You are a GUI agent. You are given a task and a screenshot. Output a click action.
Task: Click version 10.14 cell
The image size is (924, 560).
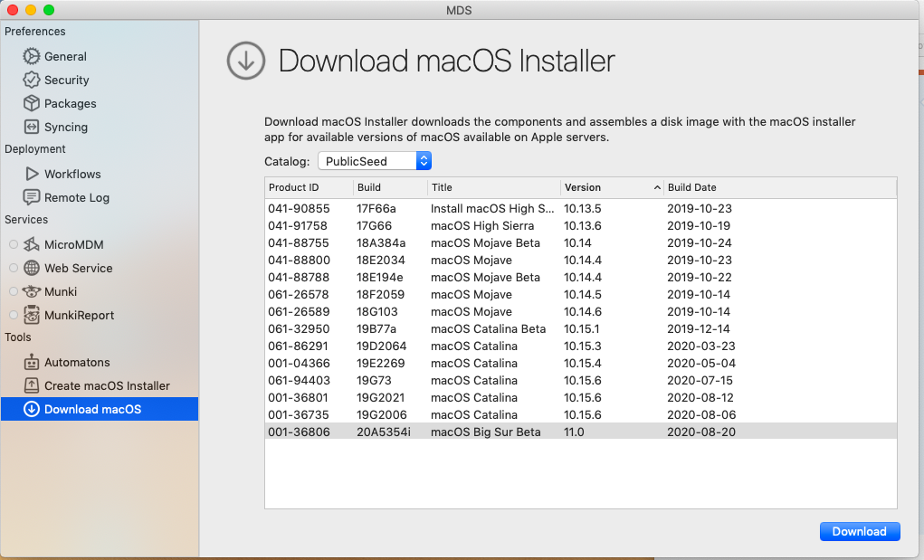point(577,242)
